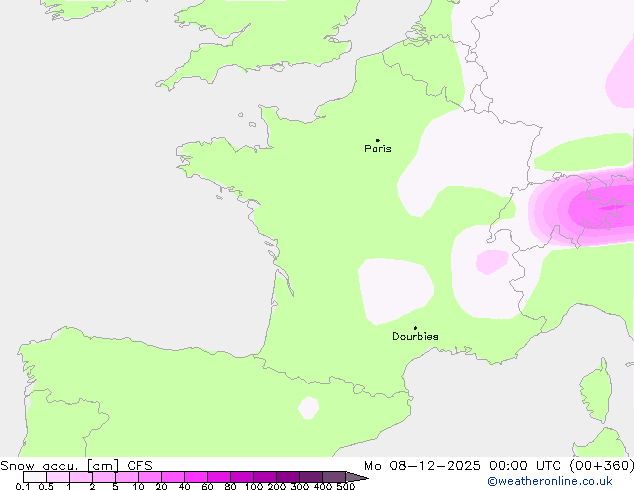Select the 80–100 cm legend swatch
This screenshot has height=490, width=634.
click(242, 477)
